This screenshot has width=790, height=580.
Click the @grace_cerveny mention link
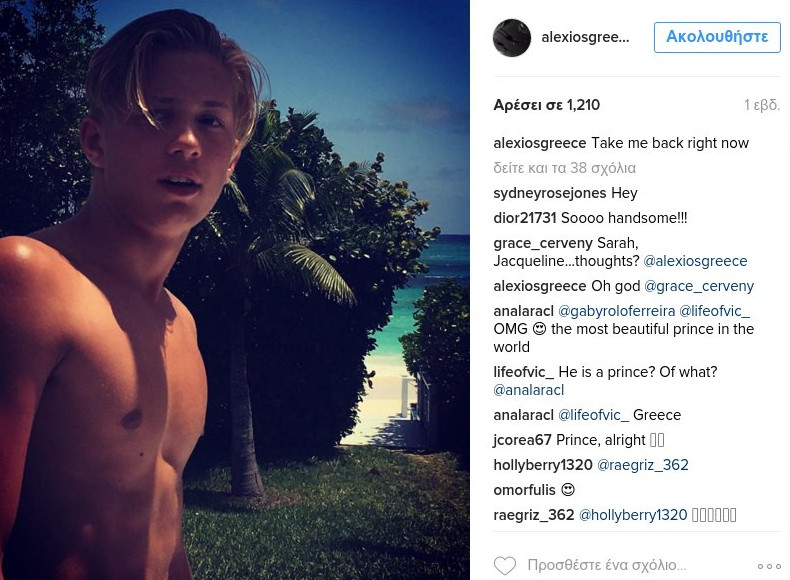pyautogui.click(x=699, y=286)
